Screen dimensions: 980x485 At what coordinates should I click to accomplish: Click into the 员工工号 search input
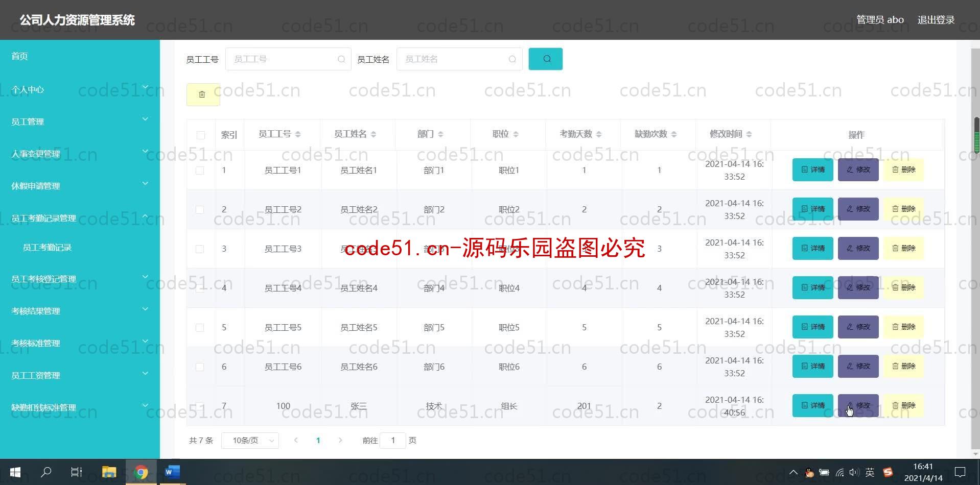288,59
